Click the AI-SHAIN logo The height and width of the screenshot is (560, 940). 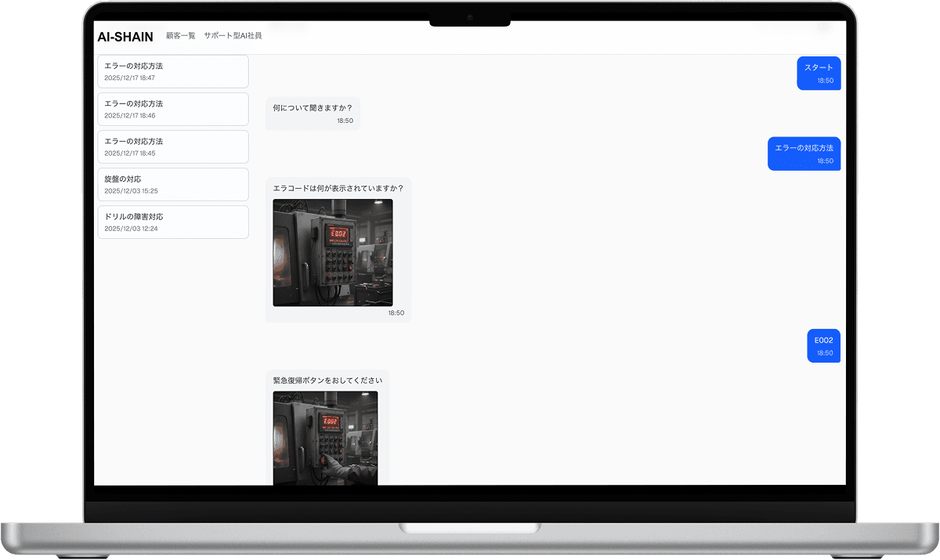tap(125, 37)
